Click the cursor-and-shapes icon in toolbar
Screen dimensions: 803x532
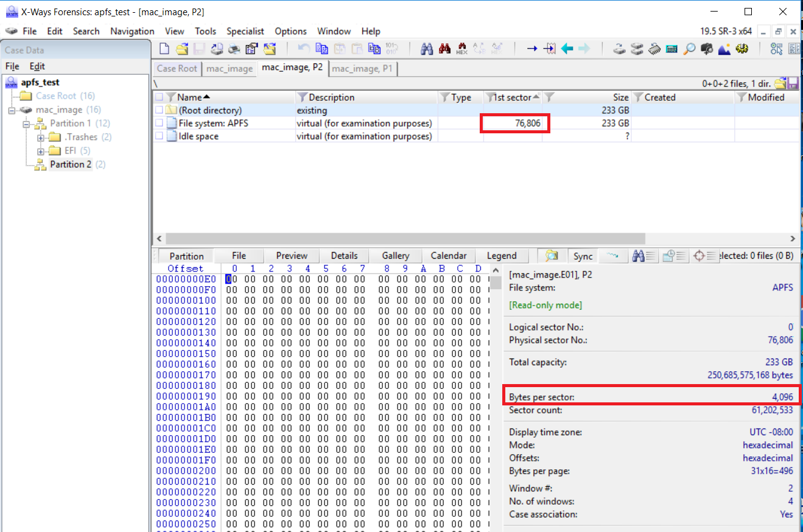[776, 49]
